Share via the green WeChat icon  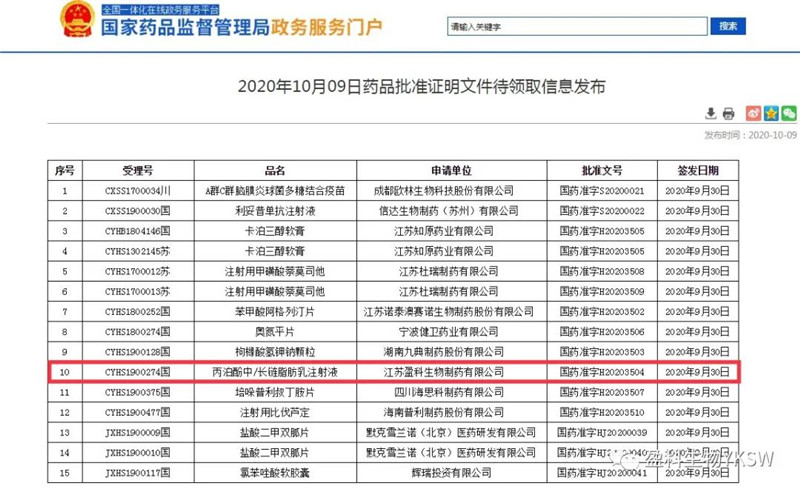[x=789, y=113]
